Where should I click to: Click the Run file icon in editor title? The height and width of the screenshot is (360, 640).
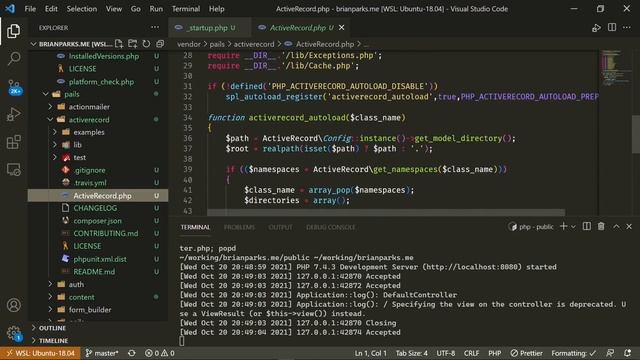pyautogui.click(x=596, y=28)
